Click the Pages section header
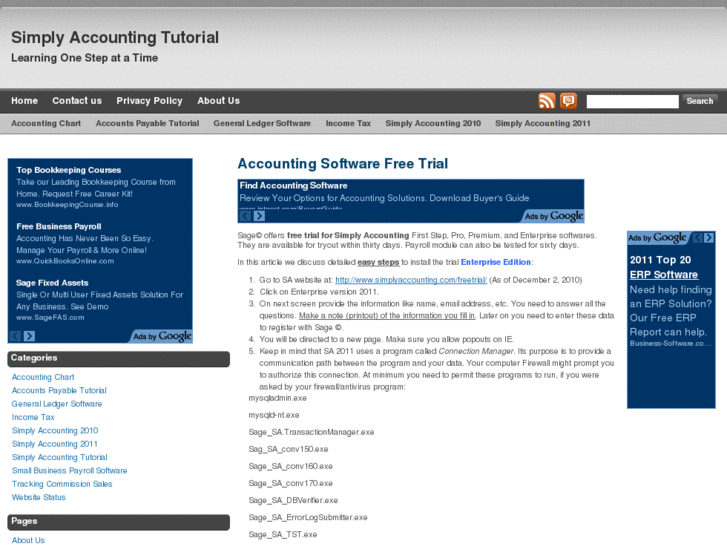The image size is (727, 545). pyautogui.click(x=119, y=522)
